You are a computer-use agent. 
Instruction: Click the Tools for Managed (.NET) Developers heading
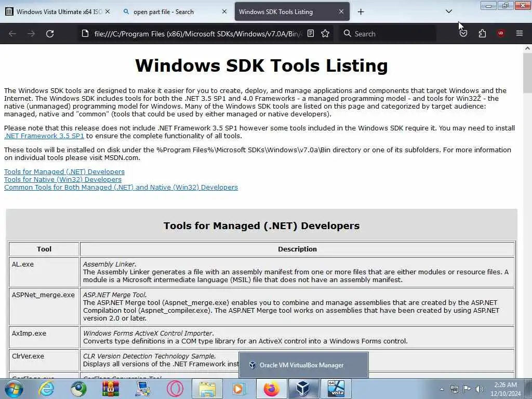click(261, 225)
